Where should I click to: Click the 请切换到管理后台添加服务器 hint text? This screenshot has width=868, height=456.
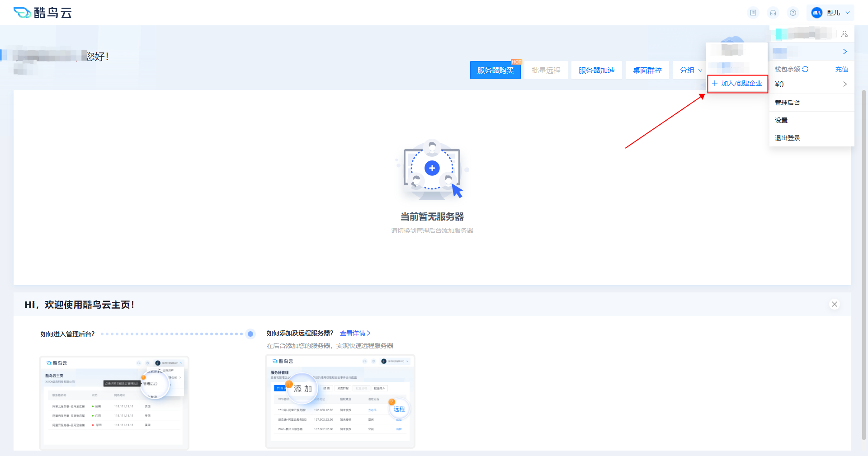tap(432, 230)
